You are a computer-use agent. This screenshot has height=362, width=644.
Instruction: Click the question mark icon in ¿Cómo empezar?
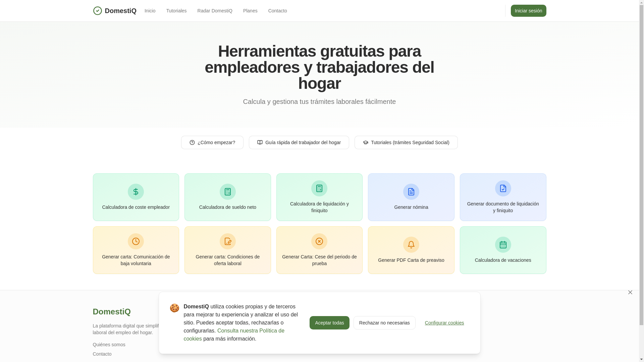(192, 142)
